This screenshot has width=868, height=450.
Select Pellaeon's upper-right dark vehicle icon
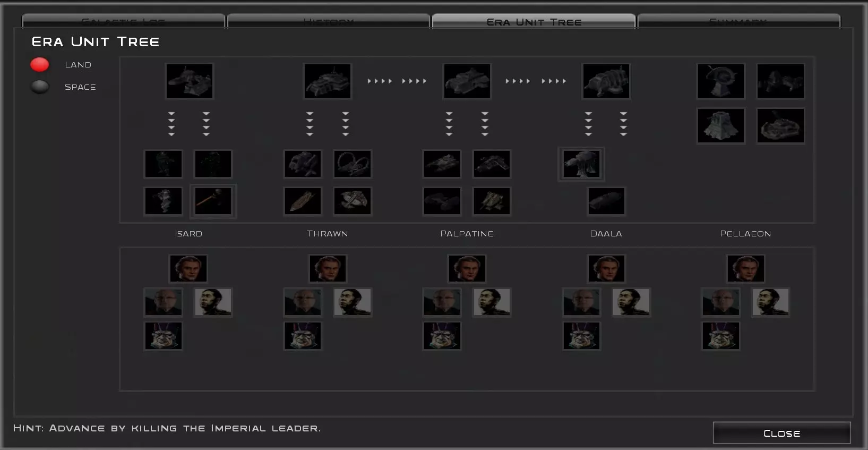click(780, 81)
